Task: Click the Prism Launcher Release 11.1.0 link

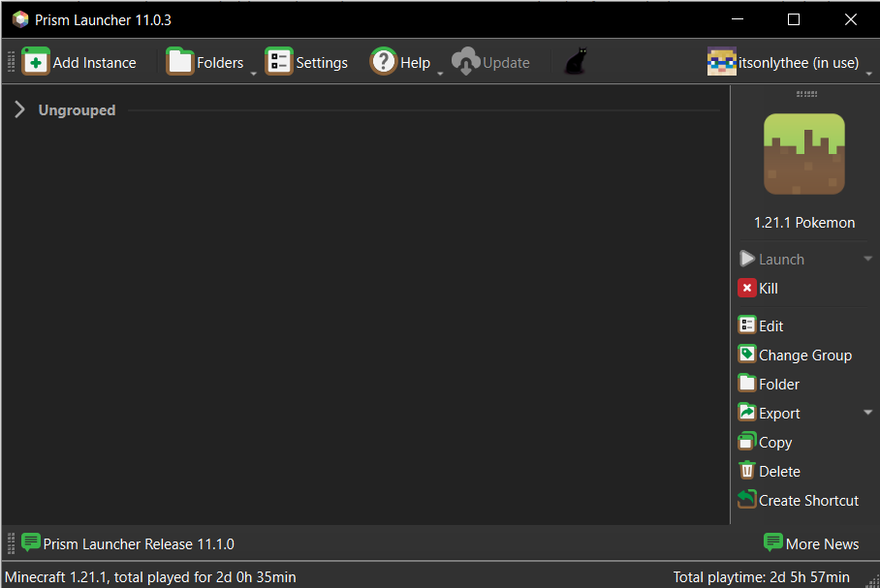Action: click(x=139, y=544)
